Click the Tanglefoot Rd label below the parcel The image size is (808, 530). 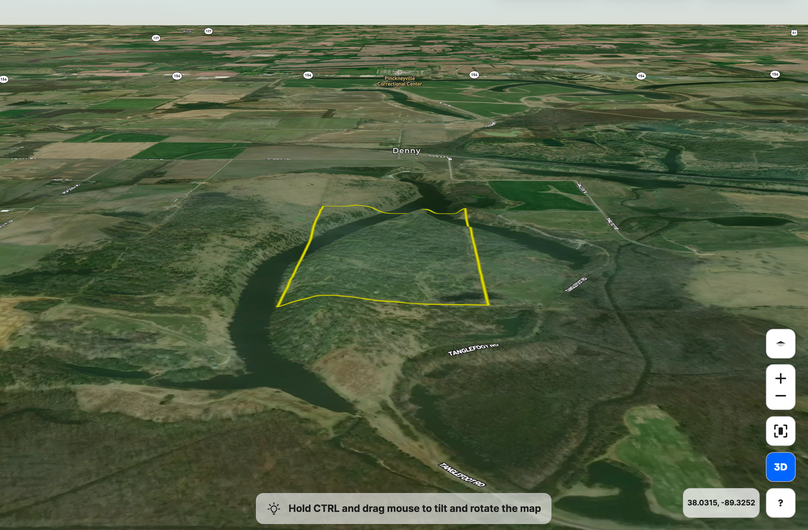pos(473,351)
